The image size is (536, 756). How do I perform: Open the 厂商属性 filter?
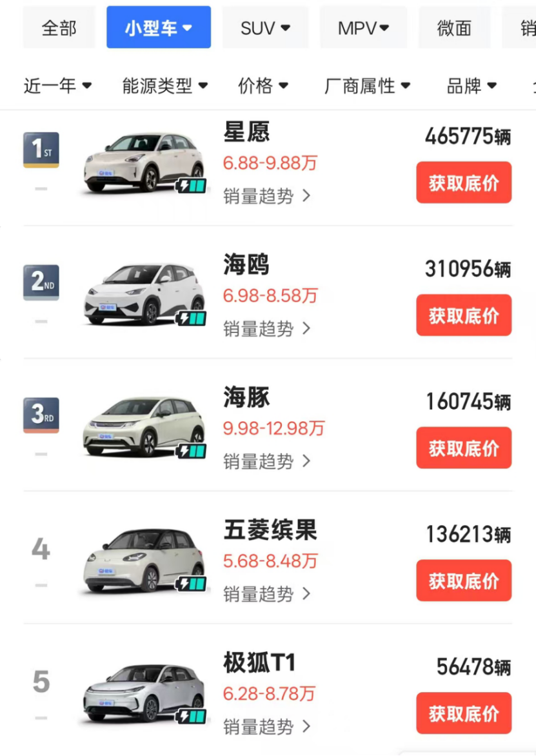368,85
